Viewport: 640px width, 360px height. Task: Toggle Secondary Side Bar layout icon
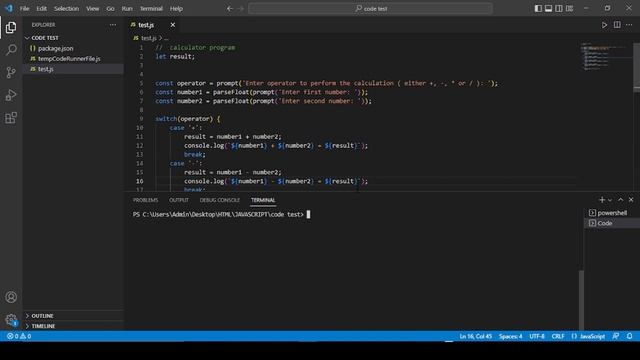coord(559,9)
